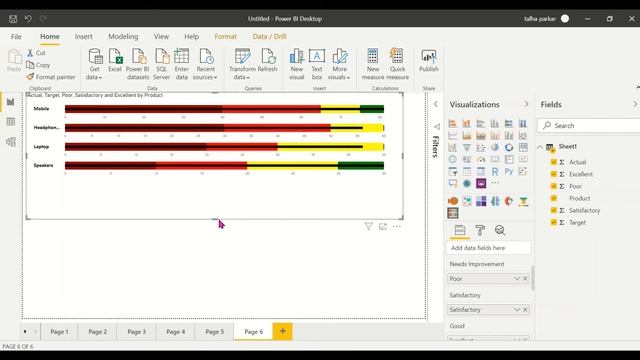
Task: Undo the last action
Action: 28,19
